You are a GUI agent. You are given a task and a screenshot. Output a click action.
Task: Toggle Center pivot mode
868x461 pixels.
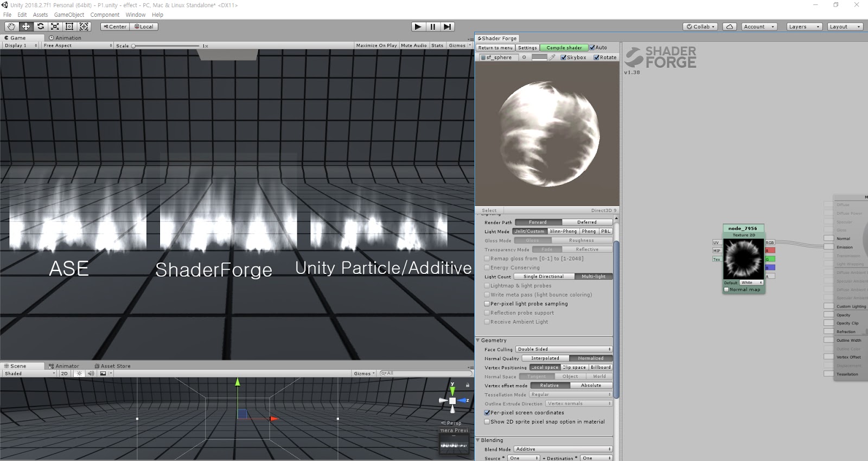pyautogui.click(x=114, y=27)
